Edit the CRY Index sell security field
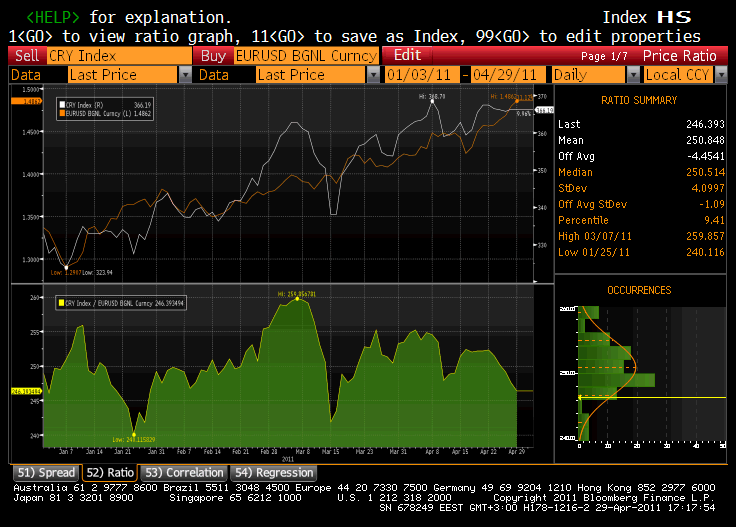Viewport: 736px width, 527px height. (119, 56)
